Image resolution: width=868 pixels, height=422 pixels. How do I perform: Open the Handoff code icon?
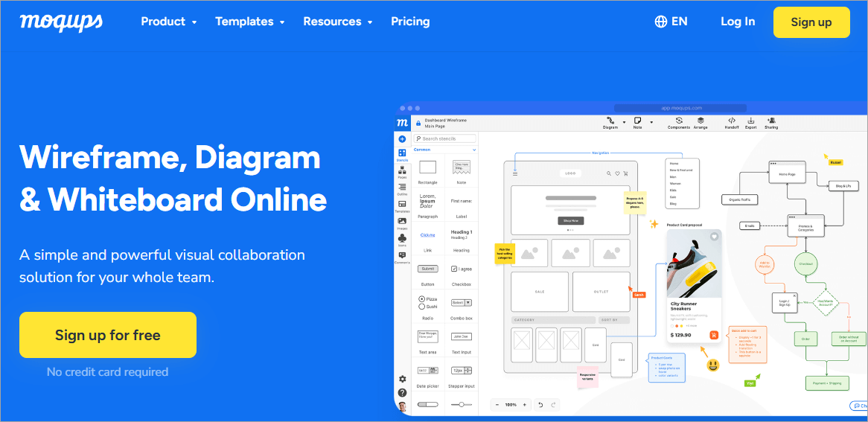tap(732, 121)
